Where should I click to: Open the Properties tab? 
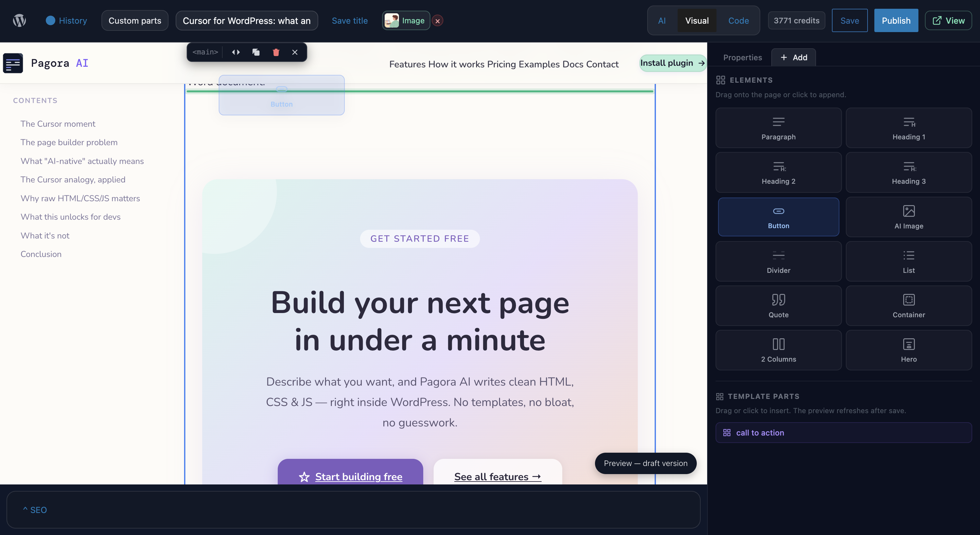coord(742,57)
